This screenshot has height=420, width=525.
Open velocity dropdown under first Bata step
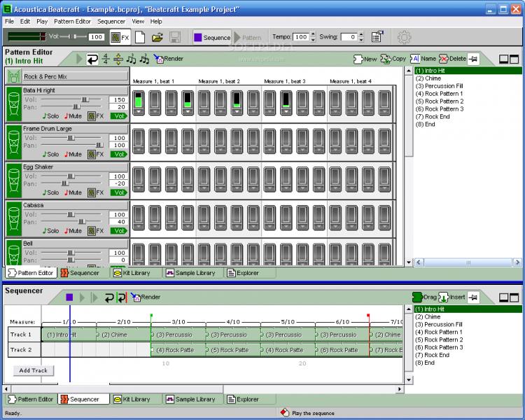(x=139, y=111)
